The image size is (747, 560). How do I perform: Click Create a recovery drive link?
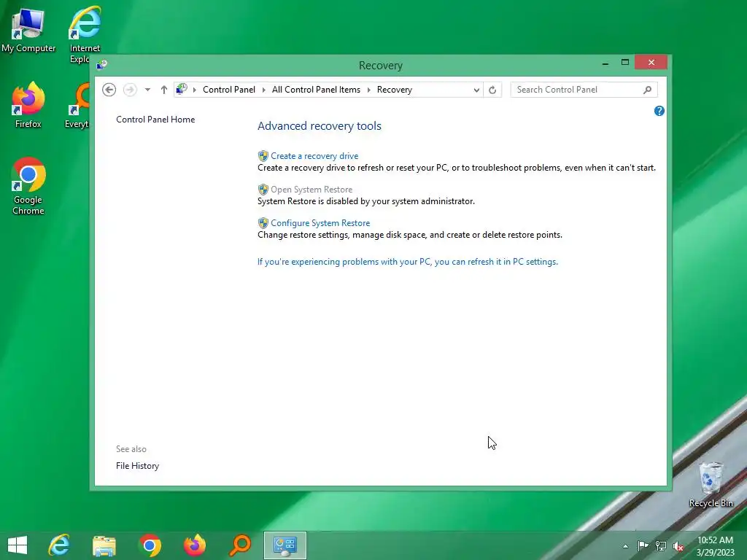coord(314,156)
